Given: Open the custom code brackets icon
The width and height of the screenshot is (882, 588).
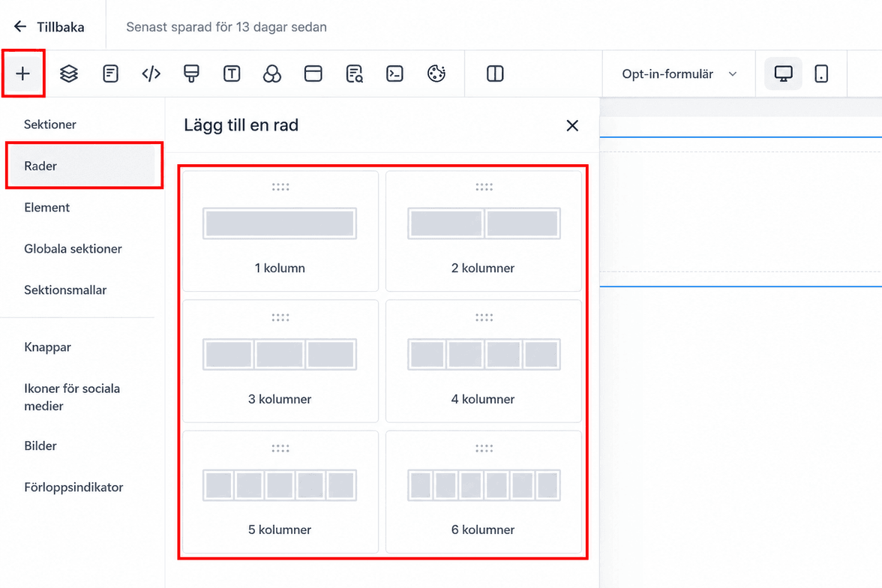Looking at the screenshot, I should pyautogui.click(x=151, y=73).
